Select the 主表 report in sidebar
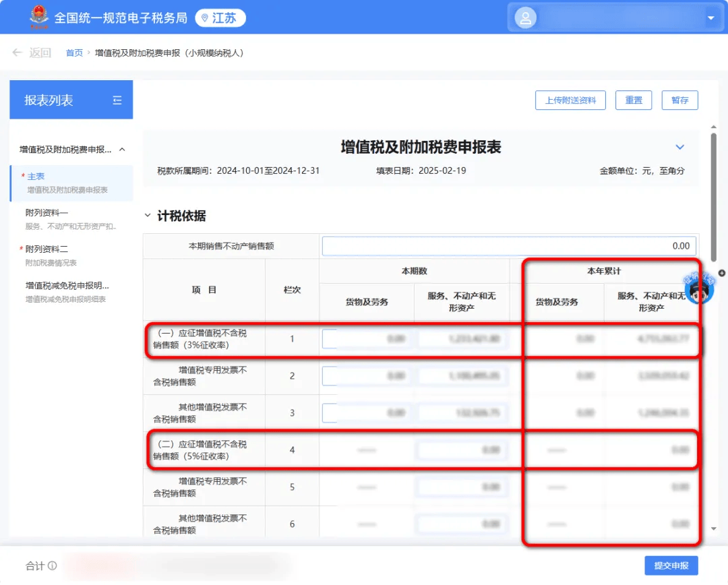This screenshot has width=728, height=585. tap(72, 183)
